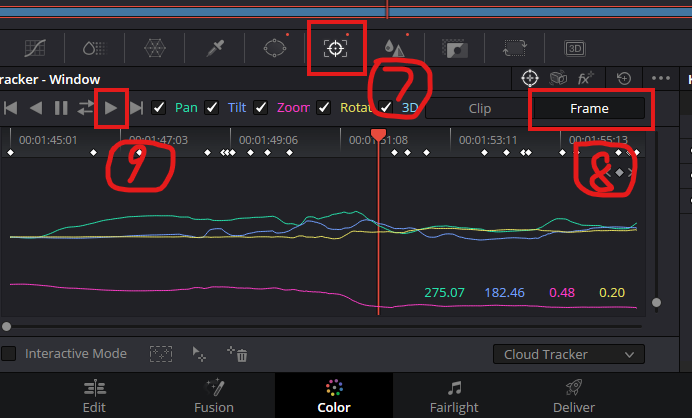
Task: Open the Color Warper palette icon
Action: tap(94, 48)
